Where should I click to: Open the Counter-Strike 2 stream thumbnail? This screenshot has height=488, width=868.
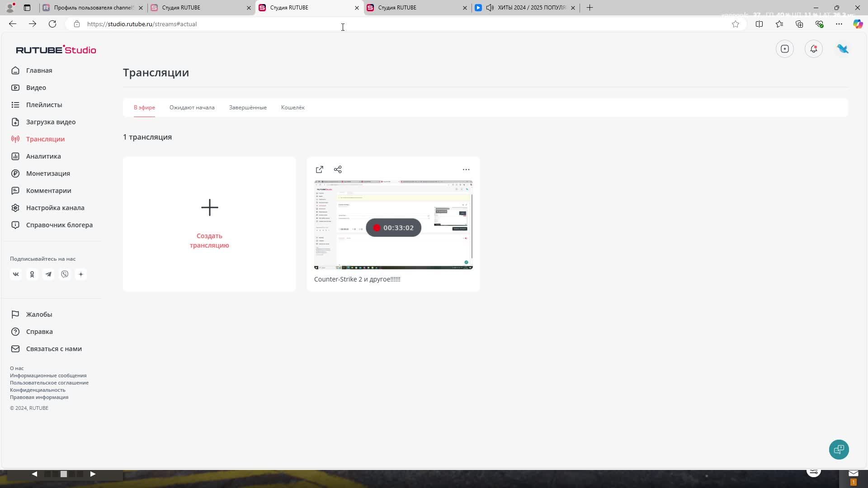click(x=393, y=225)
